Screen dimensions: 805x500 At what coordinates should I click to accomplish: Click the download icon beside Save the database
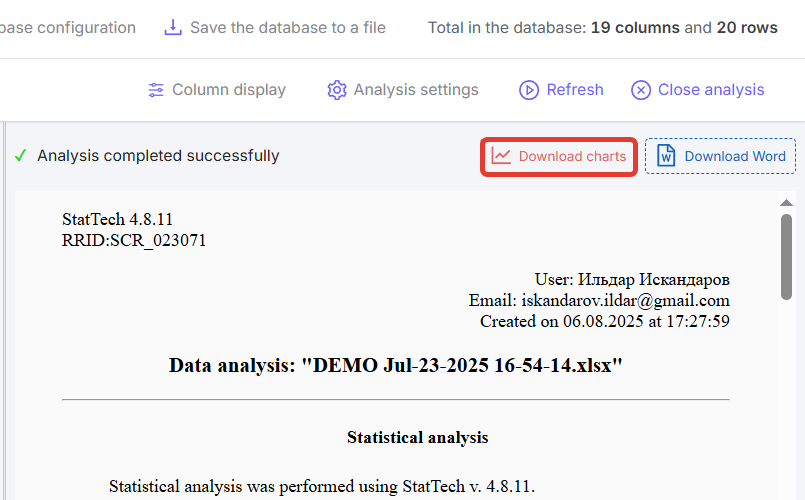(x=173, y=28)
